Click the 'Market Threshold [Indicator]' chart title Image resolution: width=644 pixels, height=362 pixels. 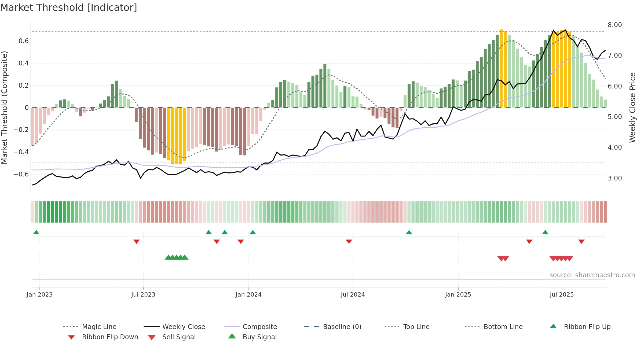click(69, 8)
